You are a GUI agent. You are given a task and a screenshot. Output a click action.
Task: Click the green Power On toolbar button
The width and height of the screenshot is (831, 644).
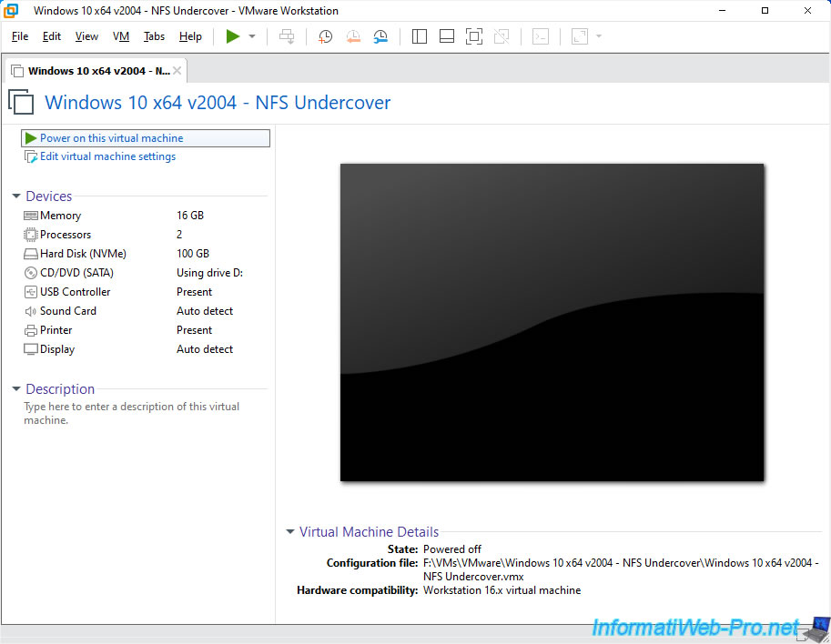pos(233,36)
